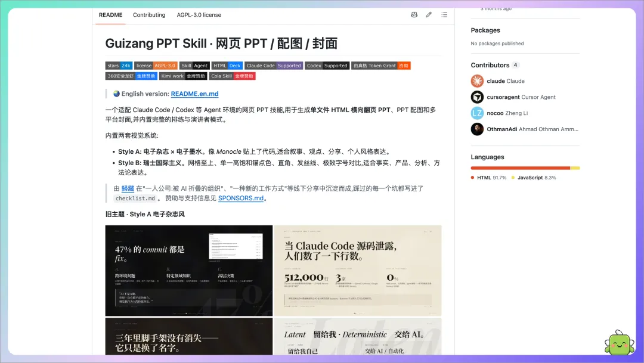Switch to the Contributing tab
The height and width of the screenshot is (363, 644).
pyautogui.click(x=149, y=15)
